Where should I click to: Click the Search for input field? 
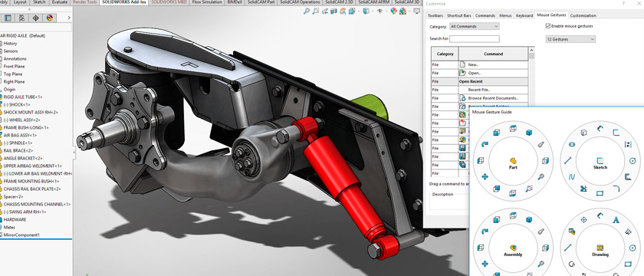point(475,39)
